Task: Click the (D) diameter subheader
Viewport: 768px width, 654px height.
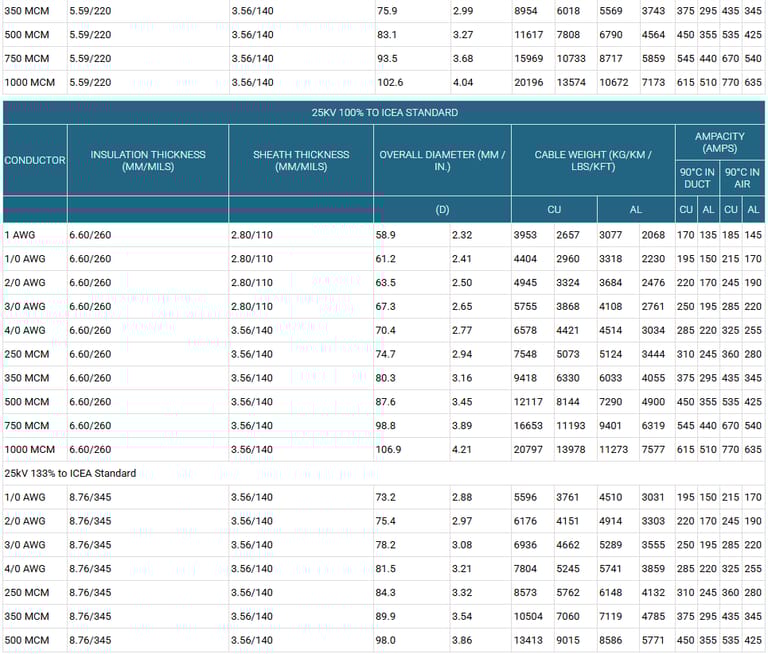Action: tap(442, 210)
